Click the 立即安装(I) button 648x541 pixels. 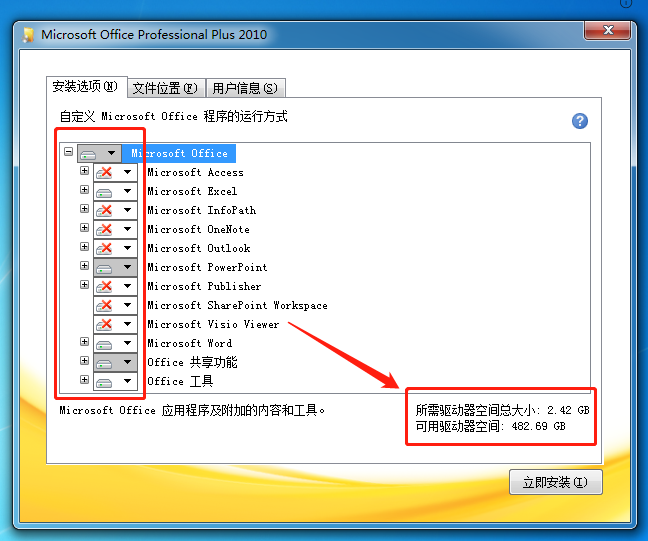[555, 482]
